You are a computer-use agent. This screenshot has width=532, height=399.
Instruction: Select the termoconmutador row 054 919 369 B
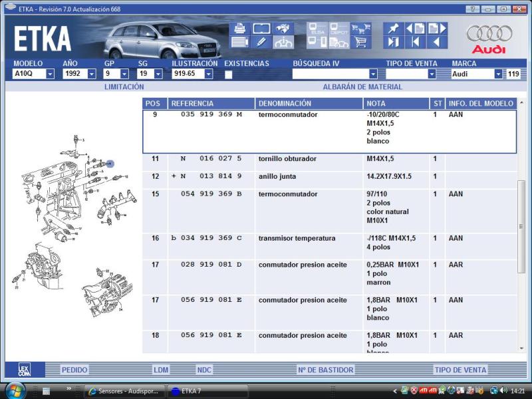329,211
